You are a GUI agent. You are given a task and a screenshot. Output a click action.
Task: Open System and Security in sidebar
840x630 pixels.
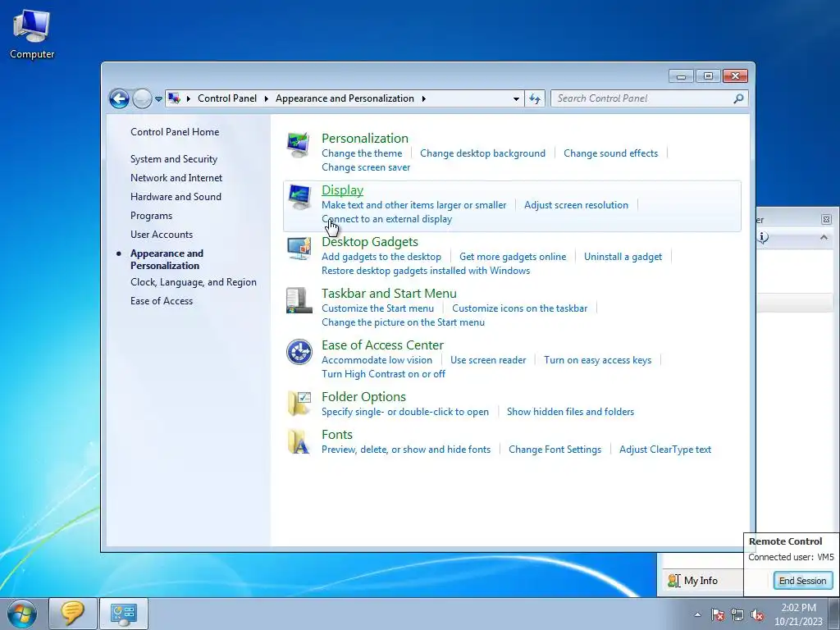pos(174,159)
